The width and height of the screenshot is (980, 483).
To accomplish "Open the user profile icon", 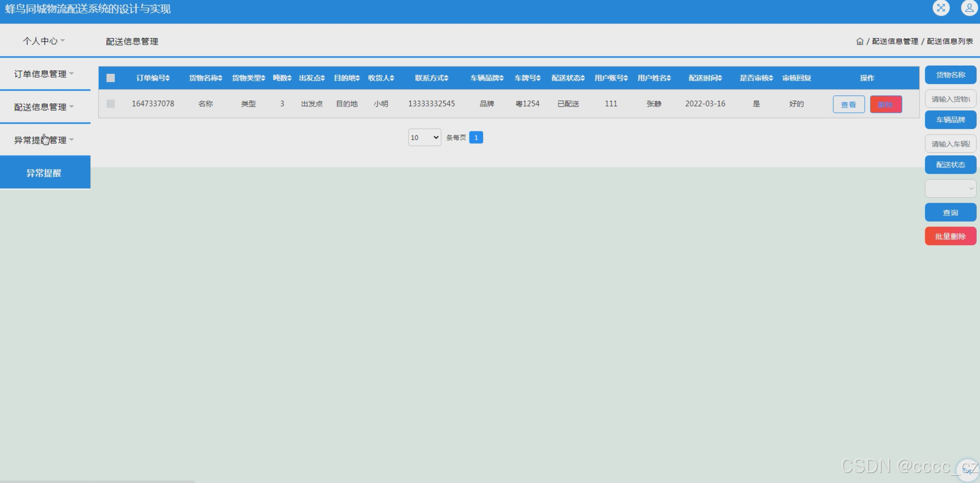I will [x=969, y=8].
